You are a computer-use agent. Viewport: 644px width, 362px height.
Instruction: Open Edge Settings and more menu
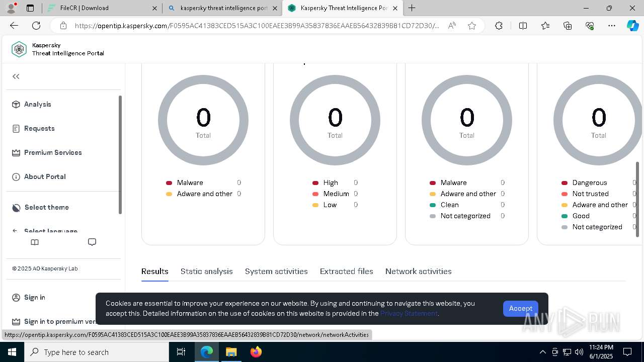(612, 26)
